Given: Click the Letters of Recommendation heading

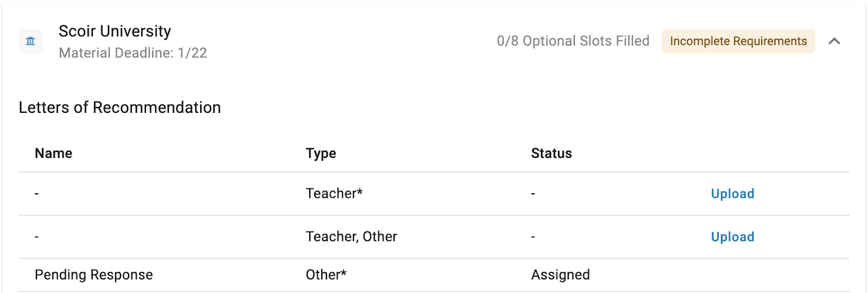Looking at the screenshot, I should coord(119,107).
